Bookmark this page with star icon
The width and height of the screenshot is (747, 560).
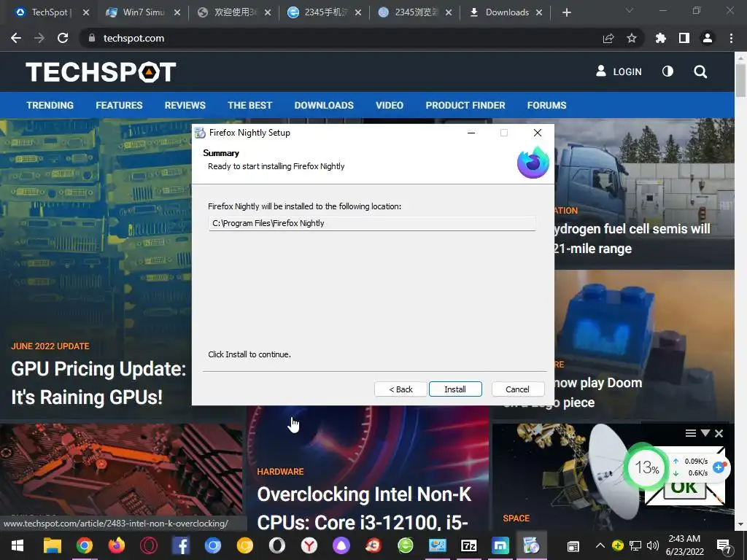[632, 38]
